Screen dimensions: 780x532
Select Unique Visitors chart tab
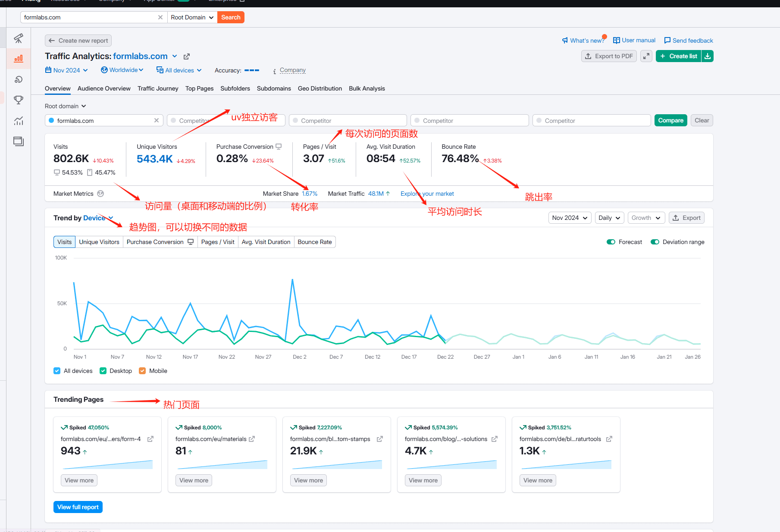click(99, 242)
